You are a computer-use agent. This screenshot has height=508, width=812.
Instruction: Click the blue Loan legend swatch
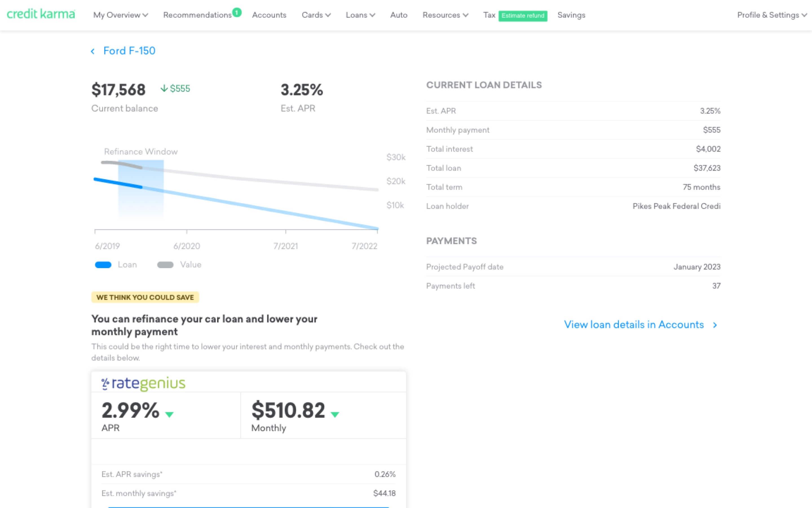(x=103, y=265)
